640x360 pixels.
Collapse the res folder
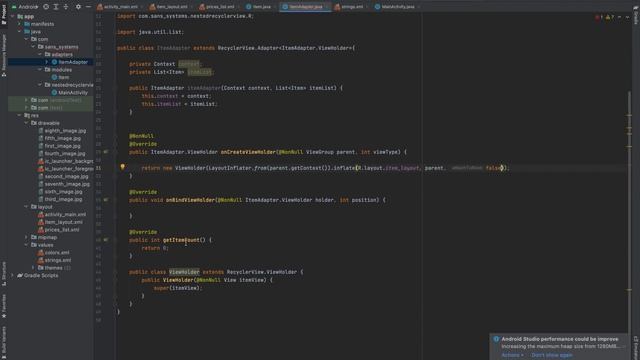coord(20,116)
